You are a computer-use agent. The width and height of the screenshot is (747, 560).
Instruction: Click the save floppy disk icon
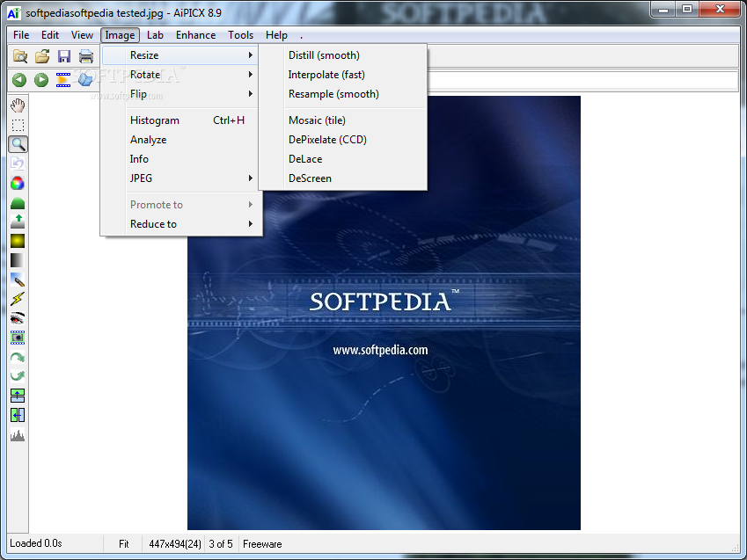[64, 56]
